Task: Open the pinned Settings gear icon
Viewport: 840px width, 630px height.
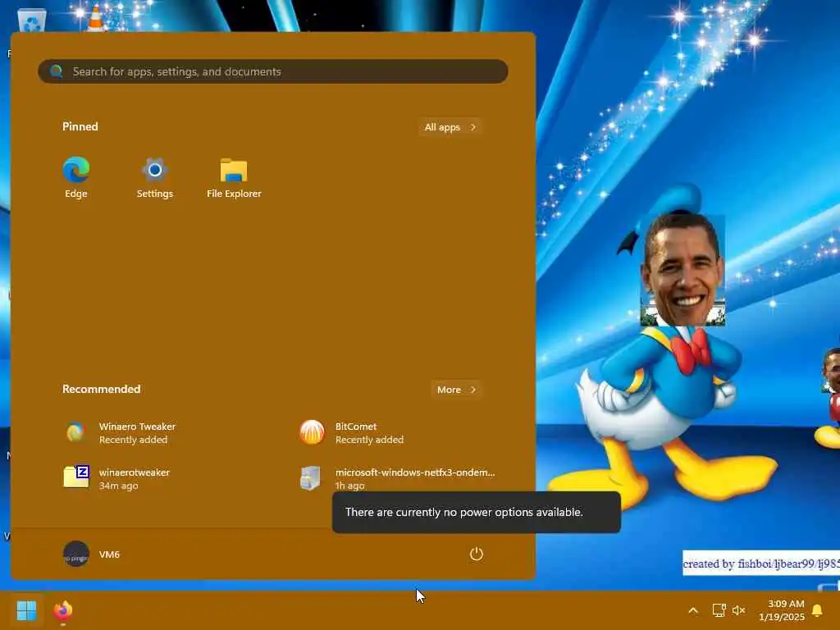Action: point(155,171)
